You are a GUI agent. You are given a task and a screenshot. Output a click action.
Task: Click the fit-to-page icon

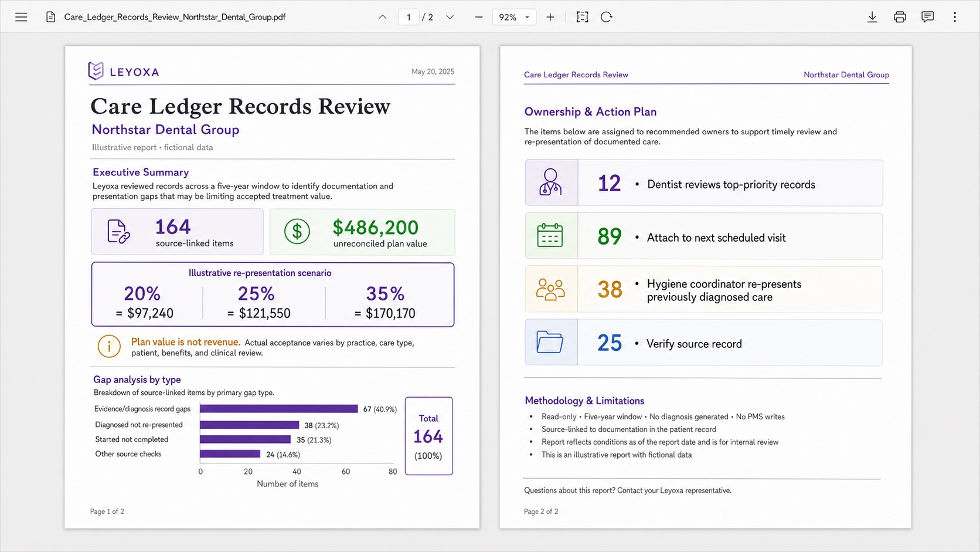[582, 17]
